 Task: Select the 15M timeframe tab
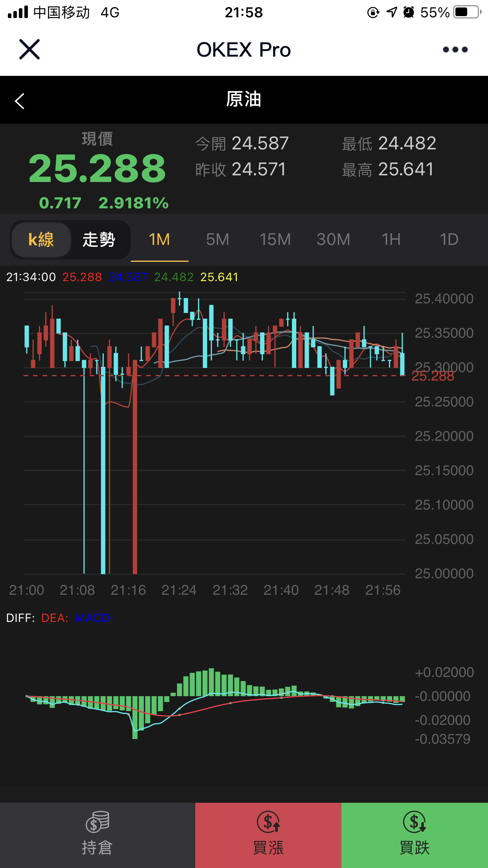tap(275, 239)
